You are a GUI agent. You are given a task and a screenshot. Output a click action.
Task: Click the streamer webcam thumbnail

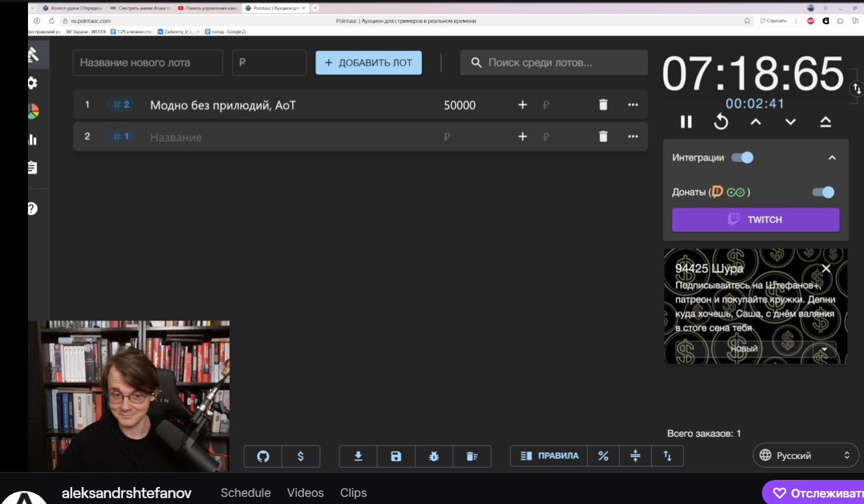click(x=129, y=396)
